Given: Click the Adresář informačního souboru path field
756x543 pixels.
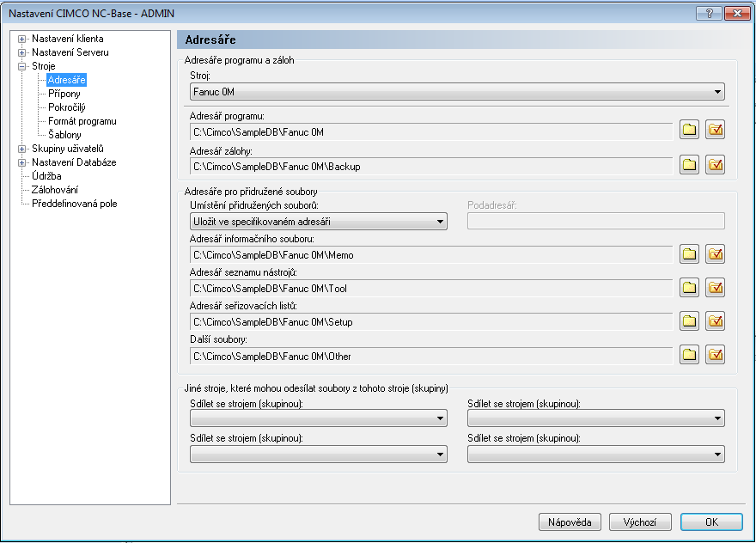Looking at the screenshot, I should 431,255.
